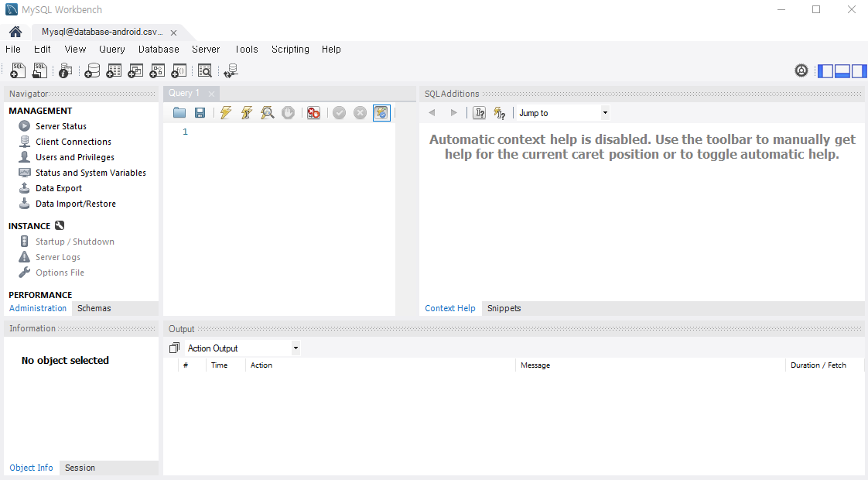The image size is (868, 480).
Task: Close the Query 1 tab
Action: point(211,94)
